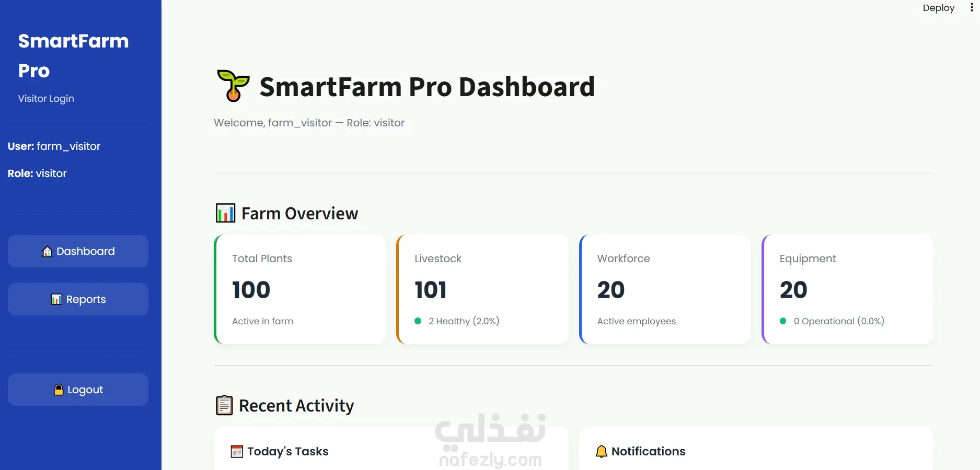Click the three-dot menu icon at top right
The height and width of the screenshot is (470, 980).
tap(972, 8)
